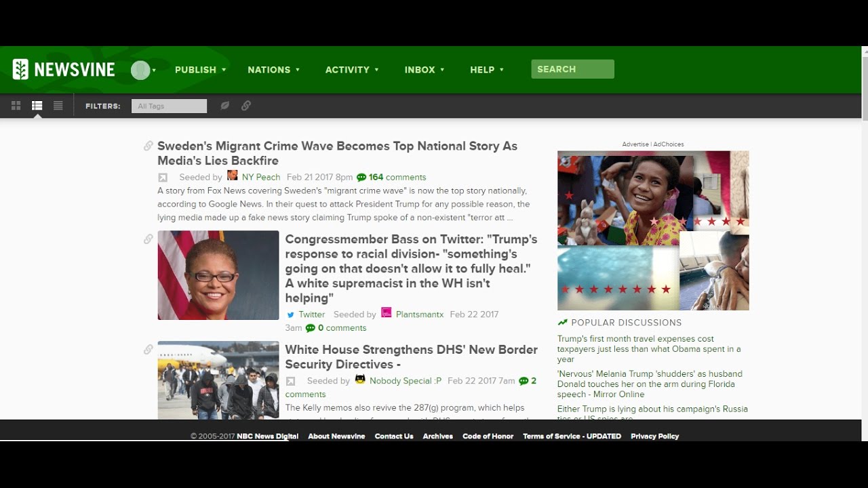
Task: Open Nobody Special :P profile link
Action: tap(406, 381)
